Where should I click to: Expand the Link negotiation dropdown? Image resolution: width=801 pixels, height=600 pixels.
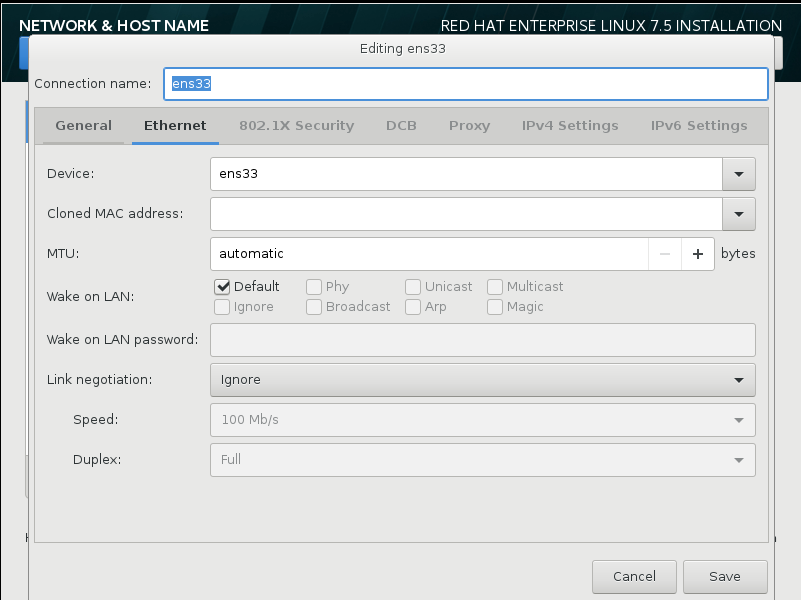[x=483, y=380]
